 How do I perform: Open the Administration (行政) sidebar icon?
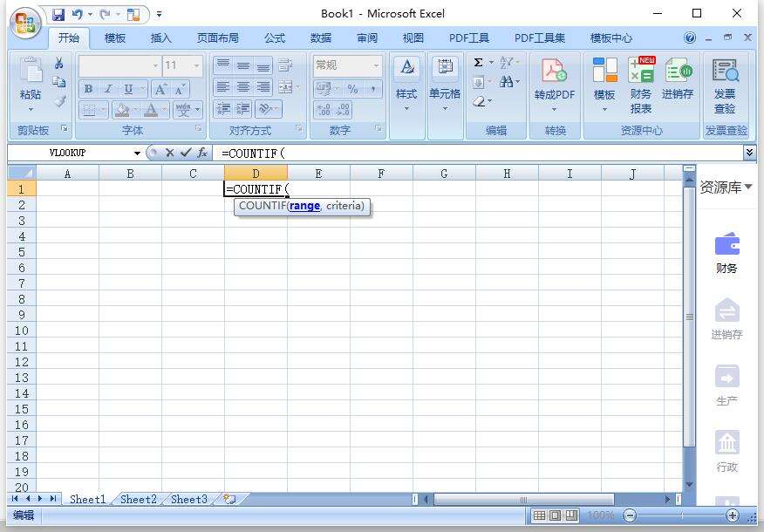726,442
